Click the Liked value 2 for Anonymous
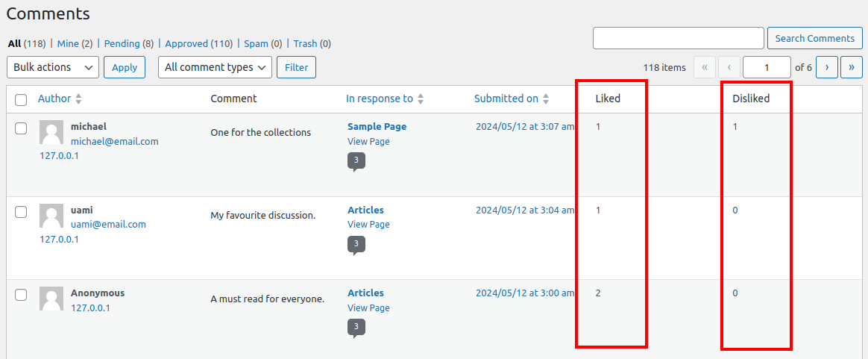 598,293
